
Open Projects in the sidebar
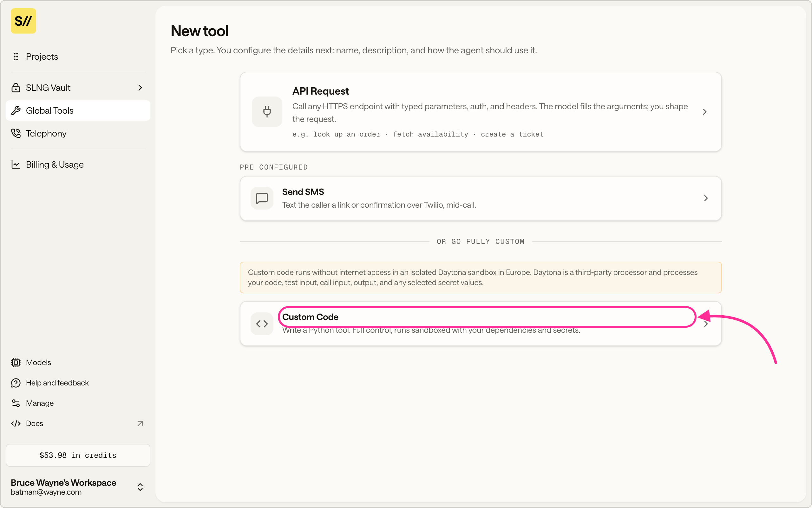pyautogui.click(x=78, y=57)
